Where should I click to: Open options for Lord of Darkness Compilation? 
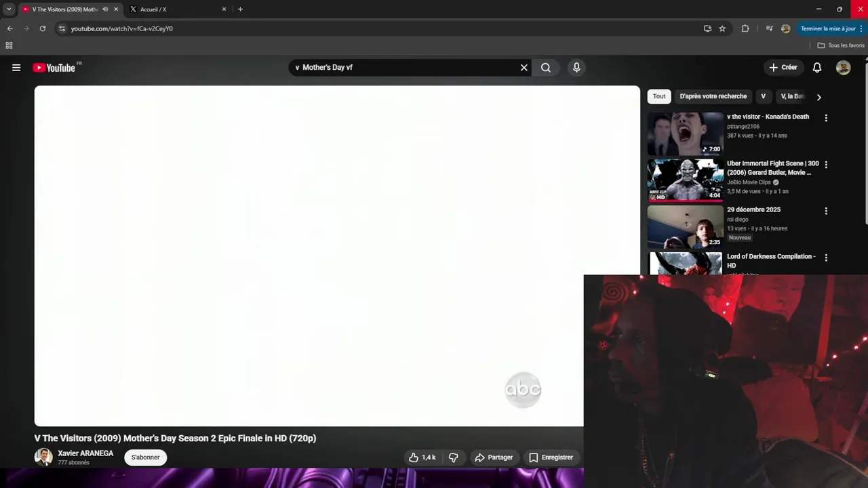coord(825,258)
